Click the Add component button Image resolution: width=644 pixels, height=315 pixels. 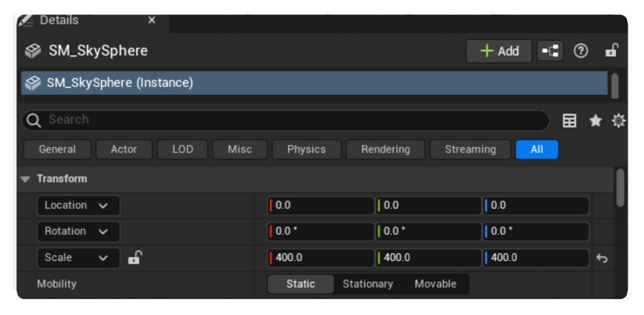coord(499,51)
